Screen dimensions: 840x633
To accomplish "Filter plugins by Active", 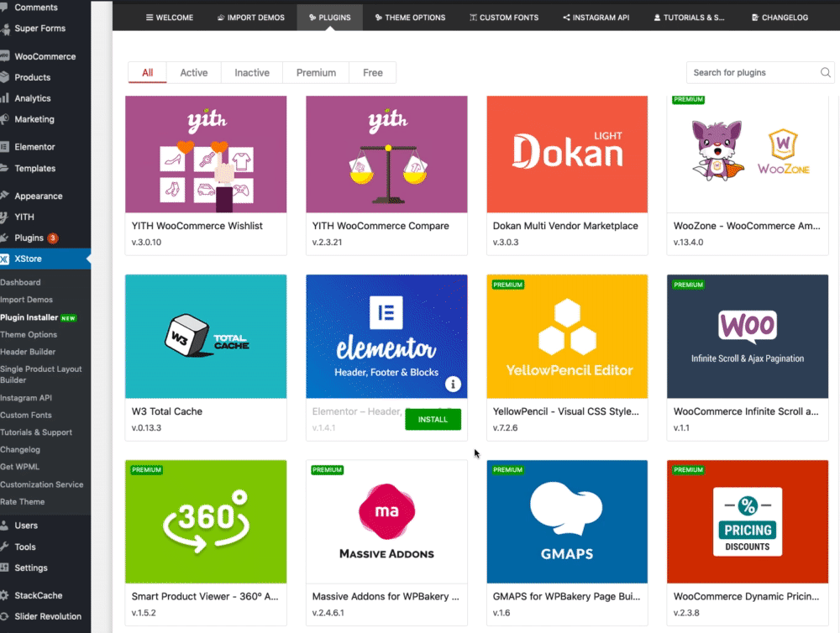I will [x=193, y=73].
